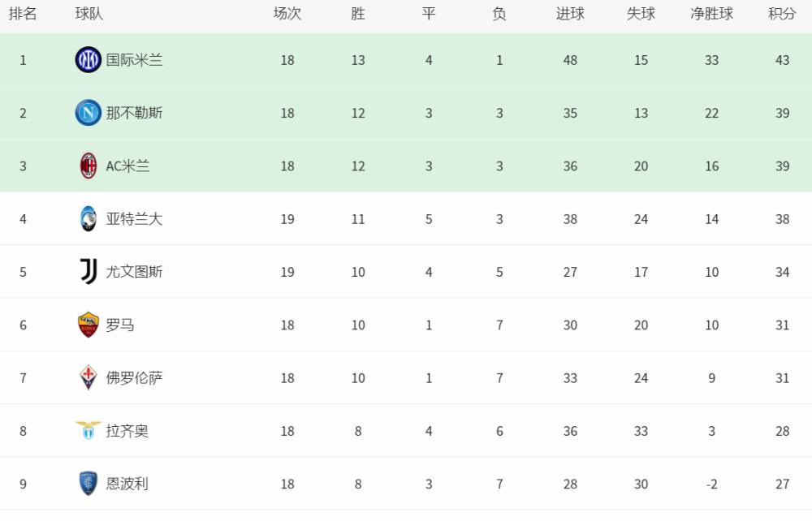
Task: Click the Lazio eagle logo
Action: (88, 430)
